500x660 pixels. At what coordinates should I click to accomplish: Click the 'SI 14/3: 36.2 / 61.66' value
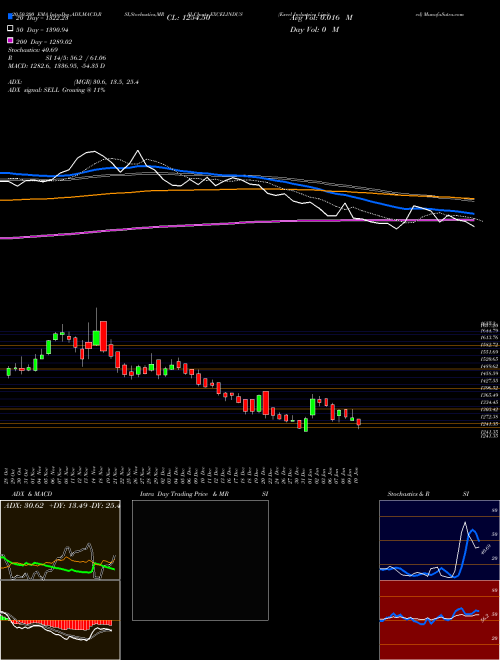pos(76,58)
